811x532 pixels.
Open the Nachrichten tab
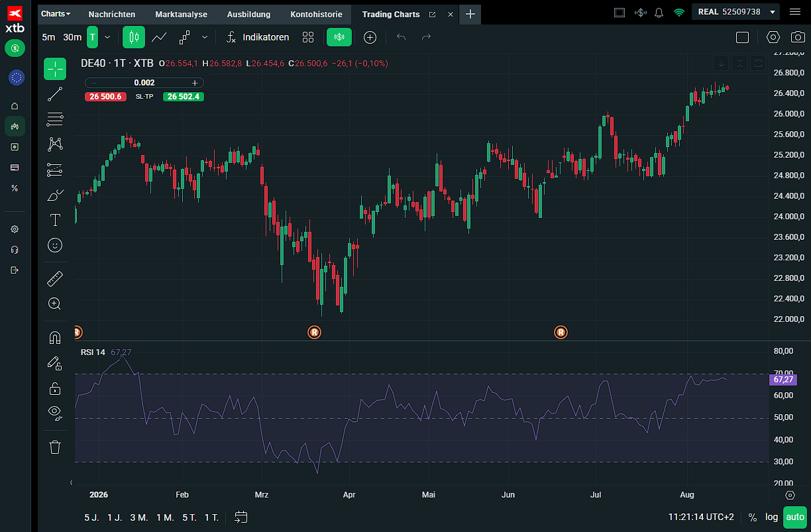(112, 14)
